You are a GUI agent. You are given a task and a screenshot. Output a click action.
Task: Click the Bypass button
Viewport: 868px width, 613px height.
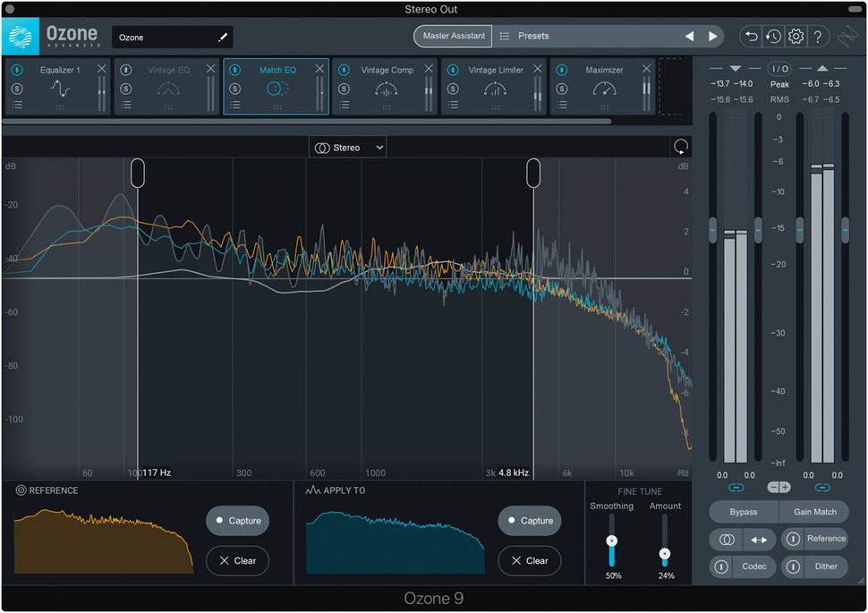click(x=743, y=512)
